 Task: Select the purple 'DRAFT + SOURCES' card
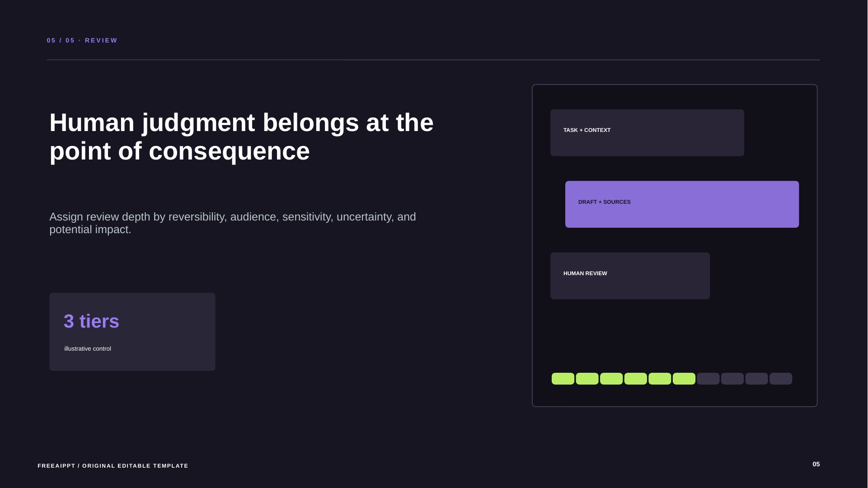(x=682, y=204)
